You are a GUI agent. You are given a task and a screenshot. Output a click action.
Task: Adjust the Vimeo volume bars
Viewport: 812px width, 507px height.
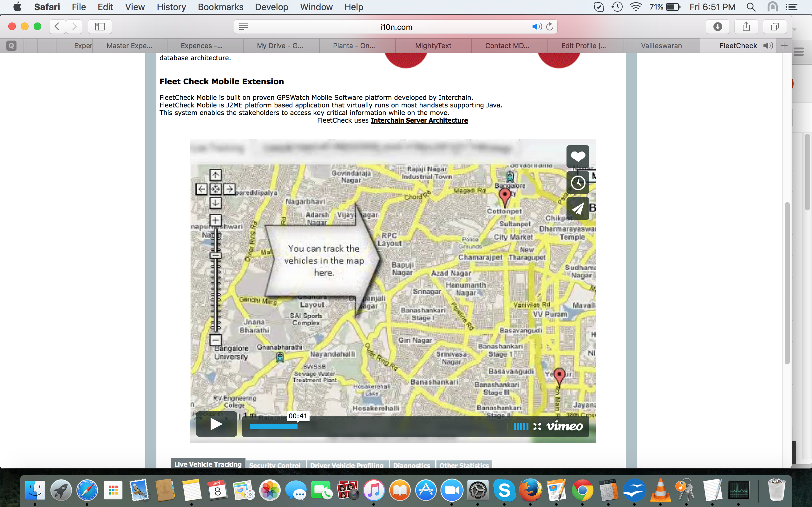point(521,426)
